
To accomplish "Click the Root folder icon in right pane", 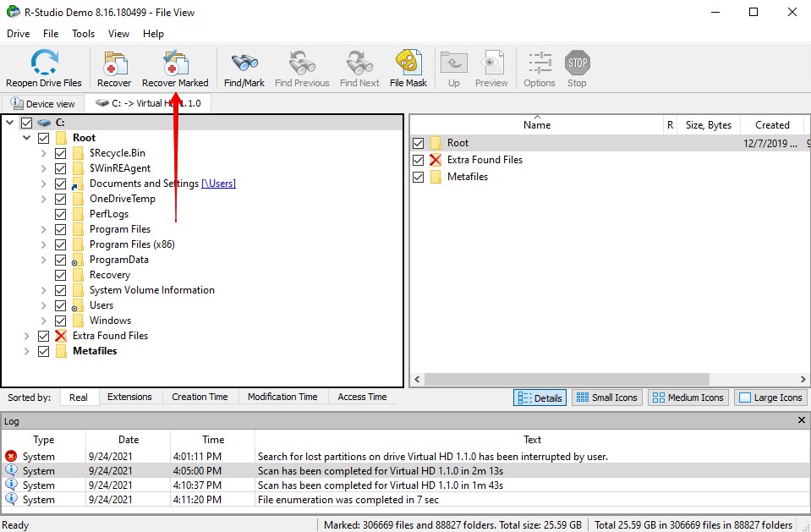I will click(x=436, y=143).
